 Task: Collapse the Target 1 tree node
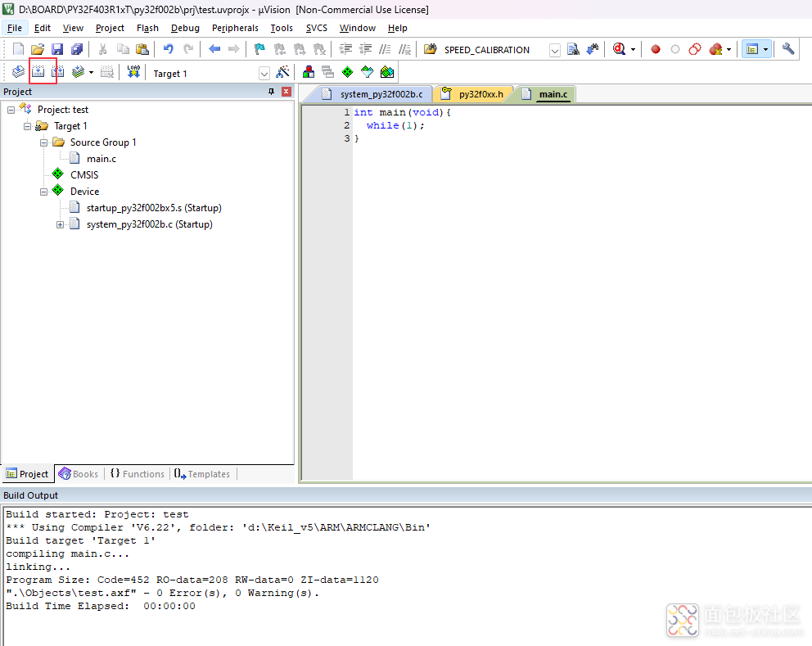point(28,126)
